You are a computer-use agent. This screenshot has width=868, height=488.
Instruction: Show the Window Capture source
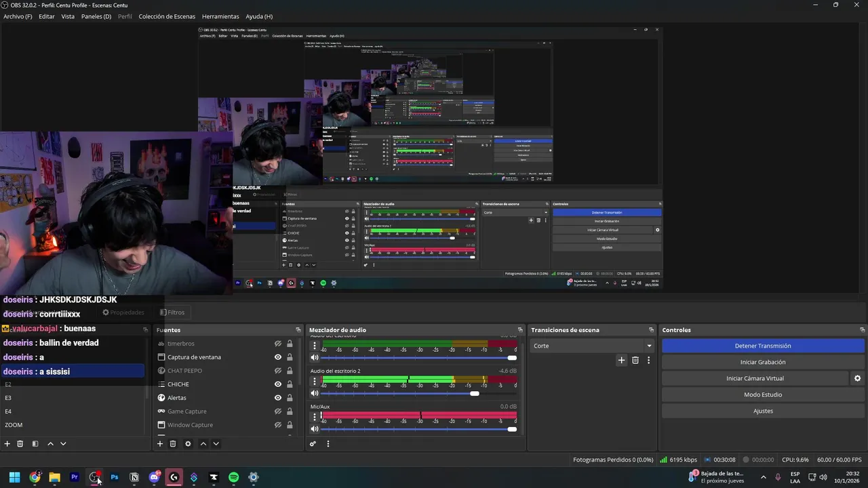[278, 425]
